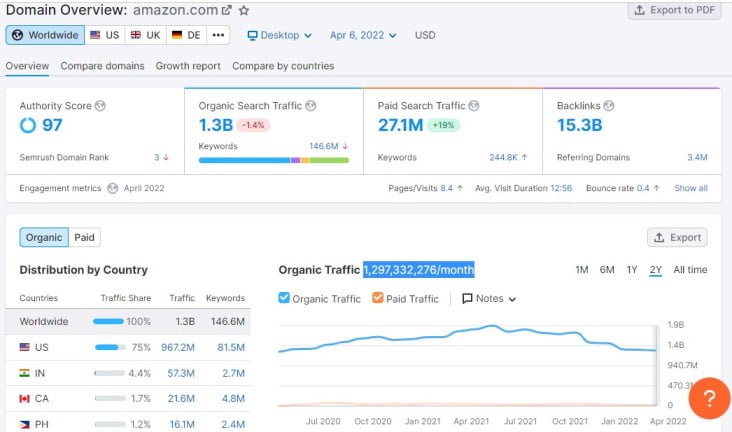Viewport: 732px width, 432px height.
Task: Click the Worldwide 100% traffic share bar
Action: (108, 321)
